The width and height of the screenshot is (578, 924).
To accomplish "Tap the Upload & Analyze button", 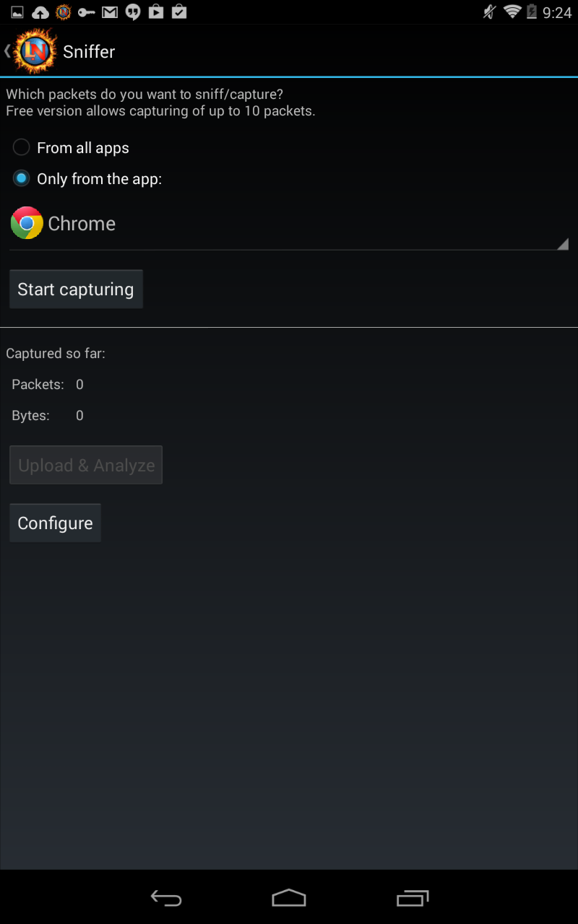I will (x=86, y=466).
